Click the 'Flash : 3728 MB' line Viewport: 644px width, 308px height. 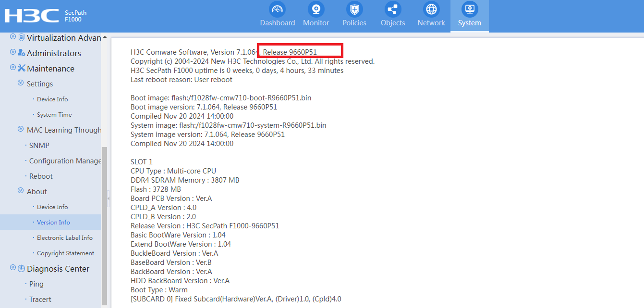click(156, 189)
